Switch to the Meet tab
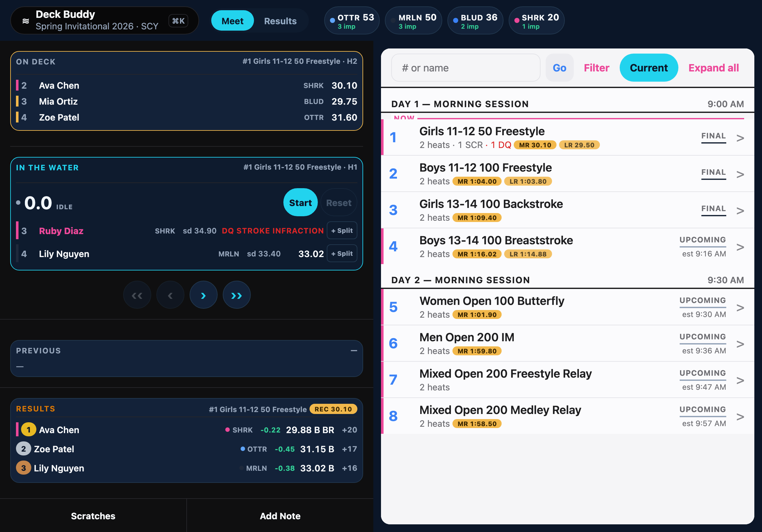This screenshot has width=762, height=532. [x=232, y=21]
